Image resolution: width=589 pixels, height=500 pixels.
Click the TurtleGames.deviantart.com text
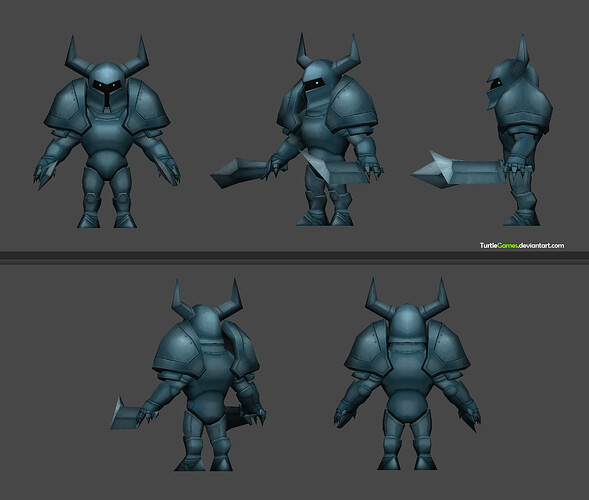(522, 246)
